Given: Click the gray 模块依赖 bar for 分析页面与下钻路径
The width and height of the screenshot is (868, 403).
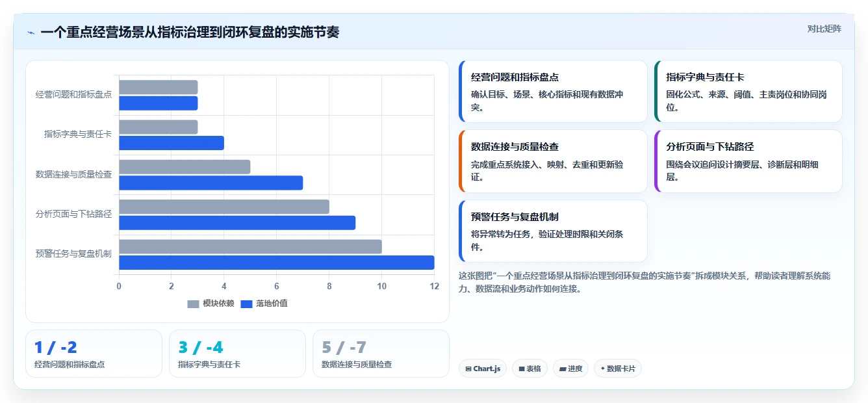Looking at the screenshot, I should 224,207.
